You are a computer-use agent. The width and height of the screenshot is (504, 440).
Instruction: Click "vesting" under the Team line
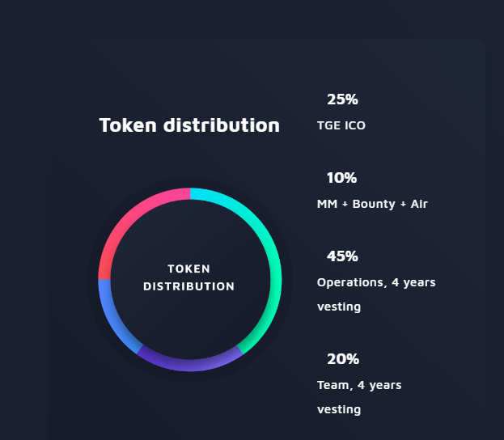click(339, 409)
